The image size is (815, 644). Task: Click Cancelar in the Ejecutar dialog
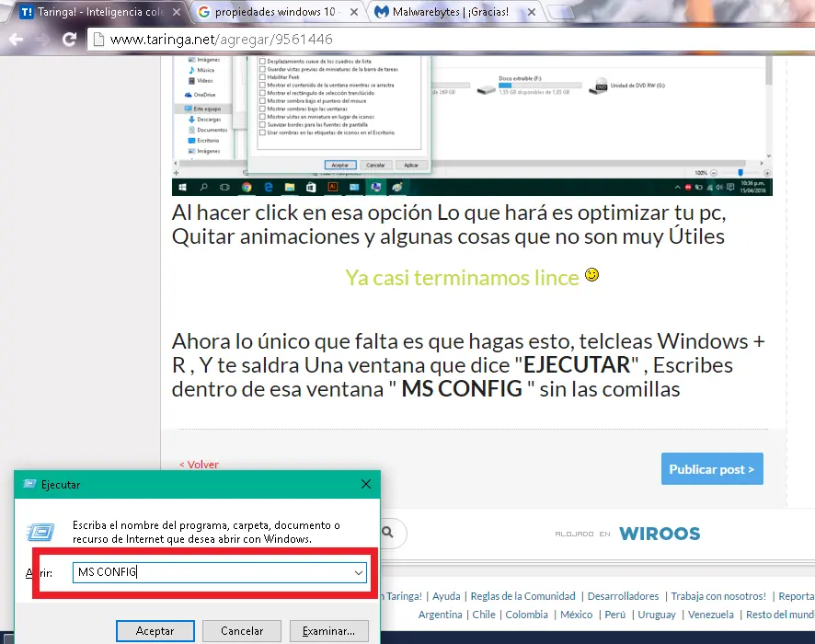click(x=242, y=631)
